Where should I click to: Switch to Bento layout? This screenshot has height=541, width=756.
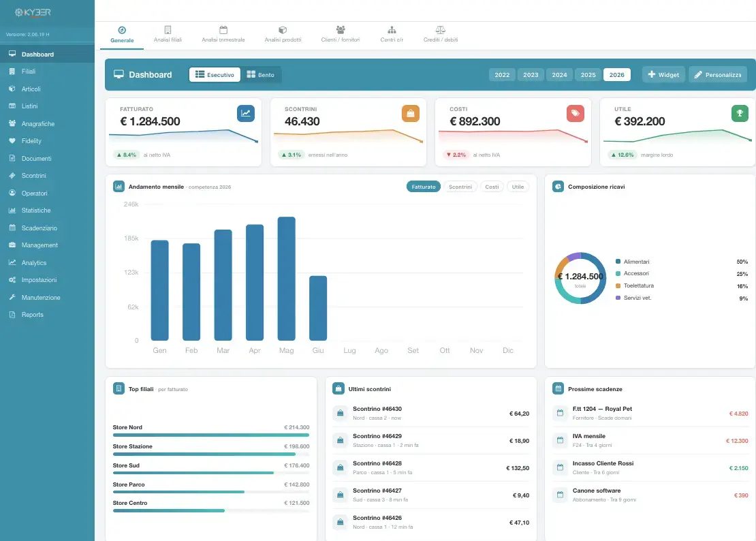pyautogui.click(x=260, y=75)
